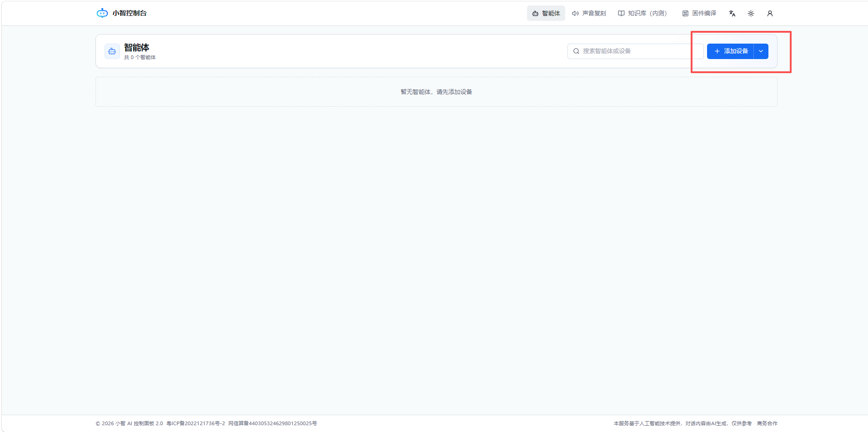This screenshot has height=432, width=868.
Task: Click the © 2026 小智 AI 控制面板 2.0 text
Action: [x=129, y=423]
